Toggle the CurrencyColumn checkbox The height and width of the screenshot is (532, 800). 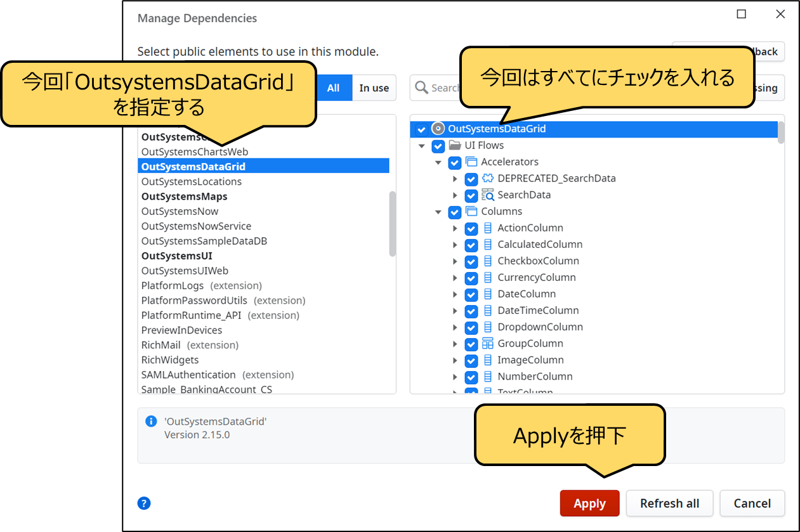coord(471,278)
